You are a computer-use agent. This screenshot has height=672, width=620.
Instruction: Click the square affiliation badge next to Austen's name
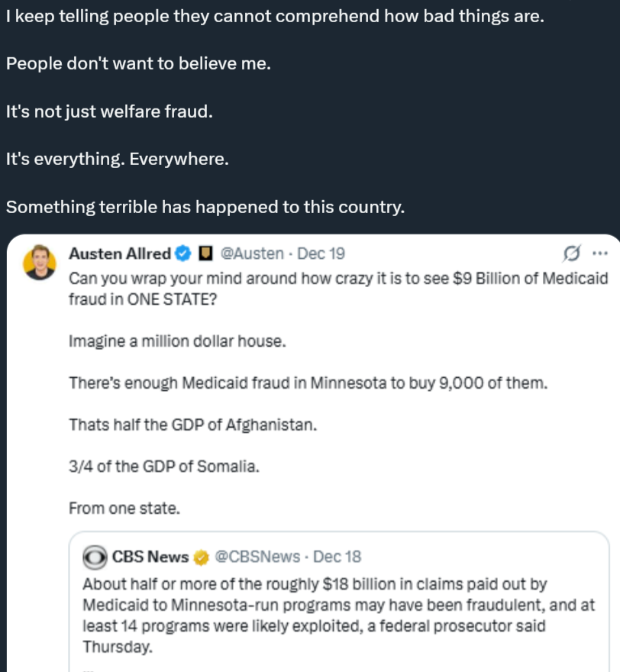tap(205, 254)
